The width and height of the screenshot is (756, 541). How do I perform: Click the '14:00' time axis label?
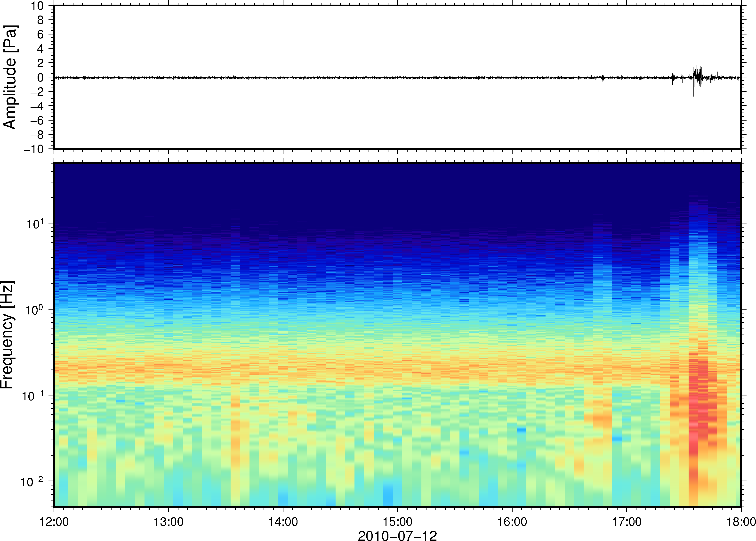click(x=283, y=522)
